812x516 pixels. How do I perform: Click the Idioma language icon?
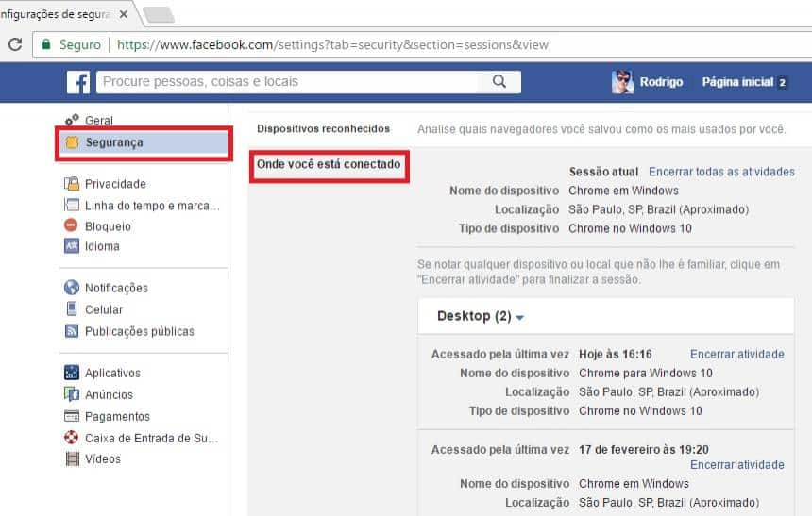[x=72, y=246]
